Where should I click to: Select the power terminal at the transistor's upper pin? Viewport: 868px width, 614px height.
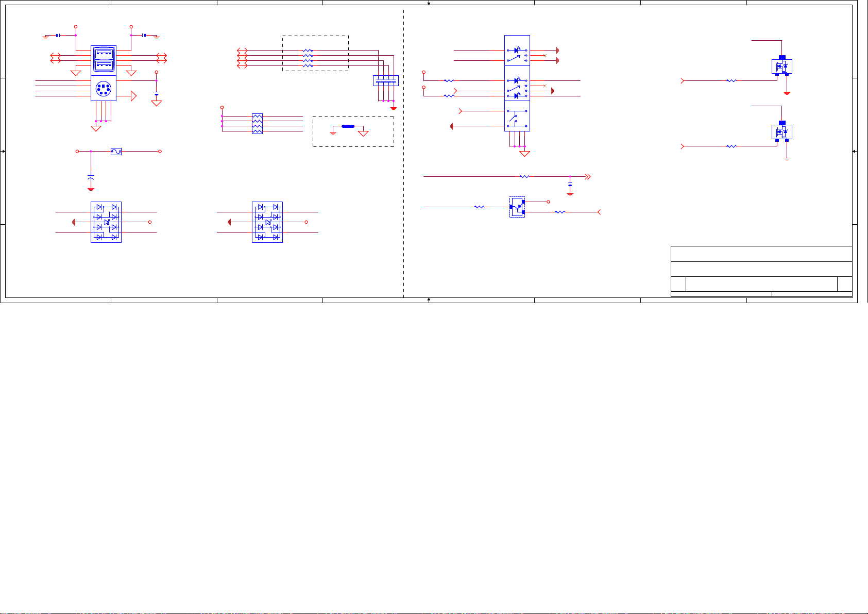[x=549, y=202]
